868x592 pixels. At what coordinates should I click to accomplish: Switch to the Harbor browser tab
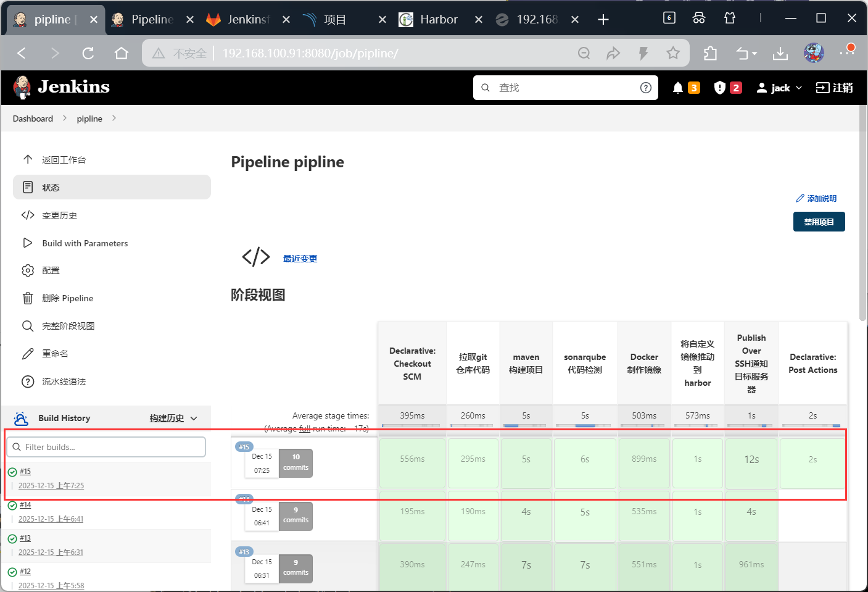[440, 20]
